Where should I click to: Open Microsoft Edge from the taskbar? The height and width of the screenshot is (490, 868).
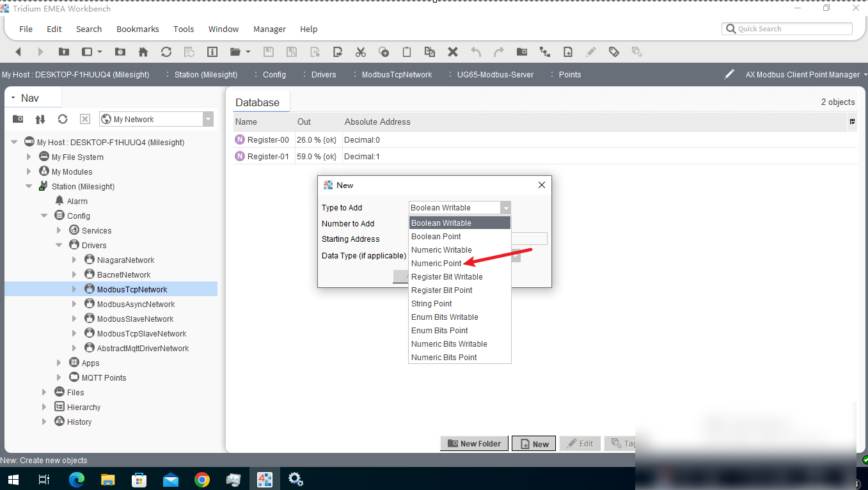click(x=77, y=479)
